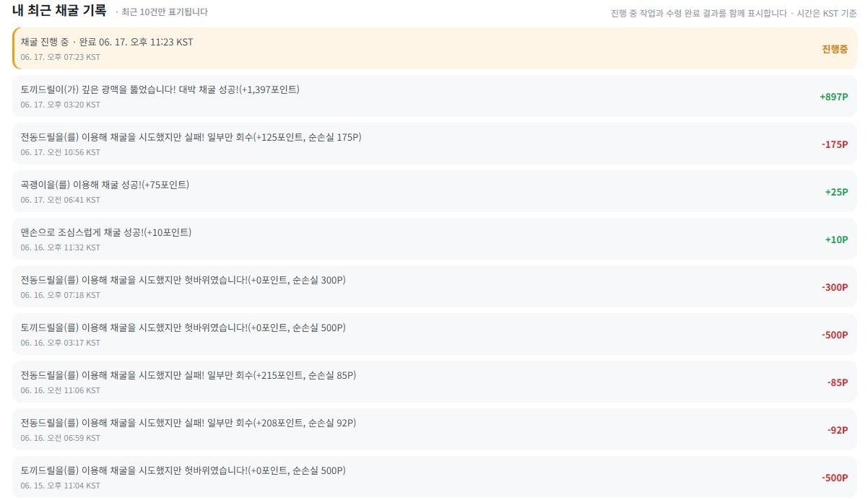Click the -175P loss amount
Image resolution: width=868 pixels, height=500 pixels.
click(x=835, y=144)
